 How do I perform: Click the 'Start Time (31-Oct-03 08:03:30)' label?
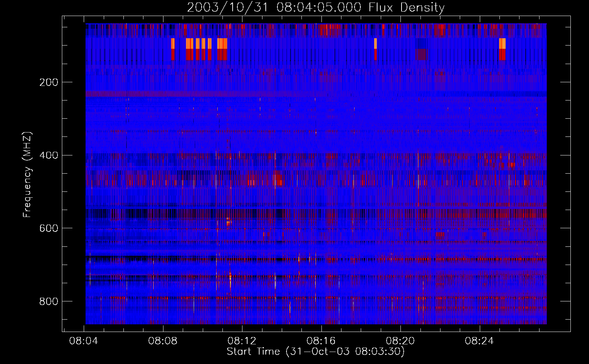(x=316, y=352)
